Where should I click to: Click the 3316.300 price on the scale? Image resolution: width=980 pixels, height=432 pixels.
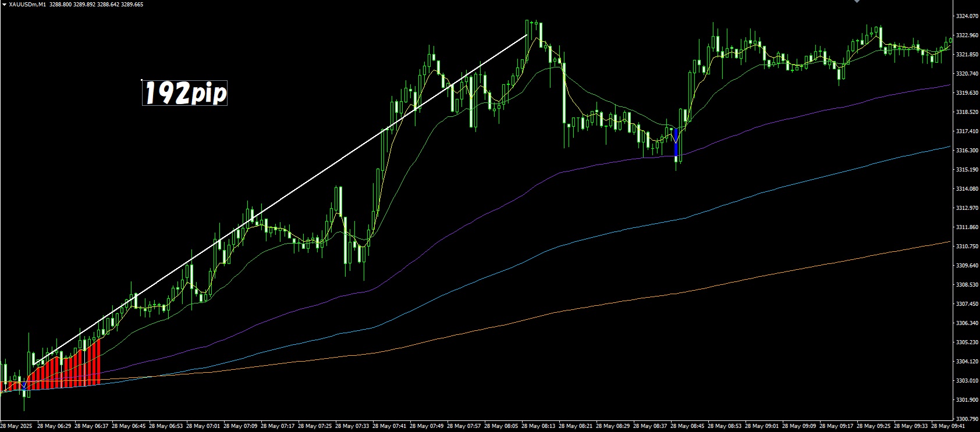click(965, 151)
